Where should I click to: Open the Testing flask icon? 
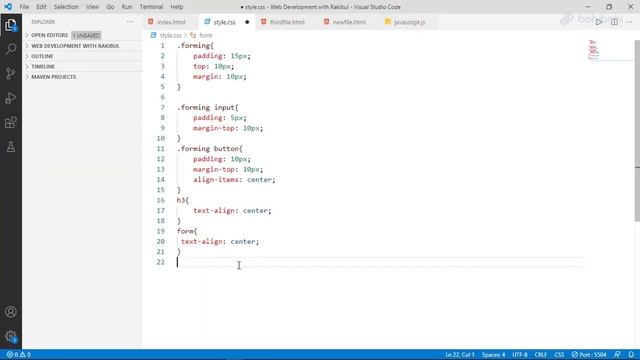(x=11, y=147)
